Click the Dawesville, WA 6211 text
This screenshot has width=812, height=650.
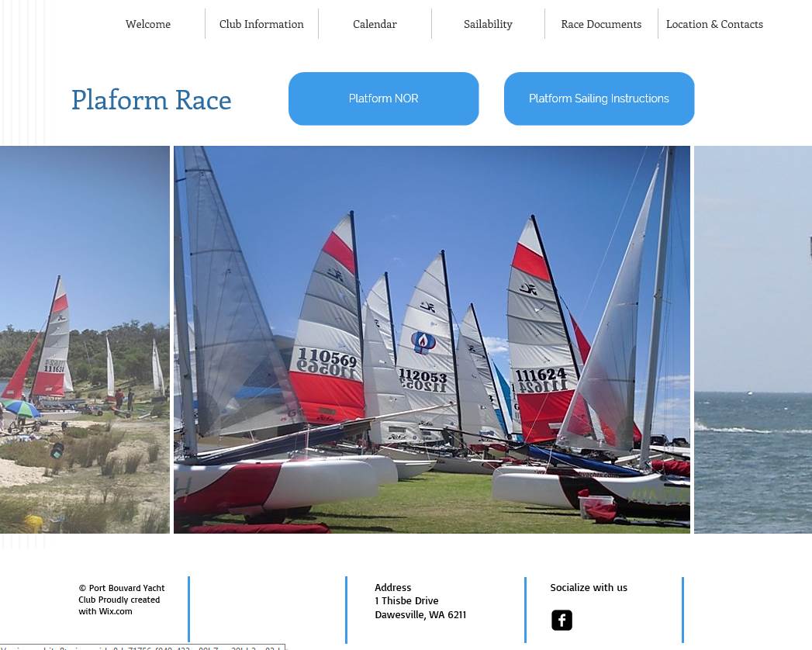click(x=420, y=615)
